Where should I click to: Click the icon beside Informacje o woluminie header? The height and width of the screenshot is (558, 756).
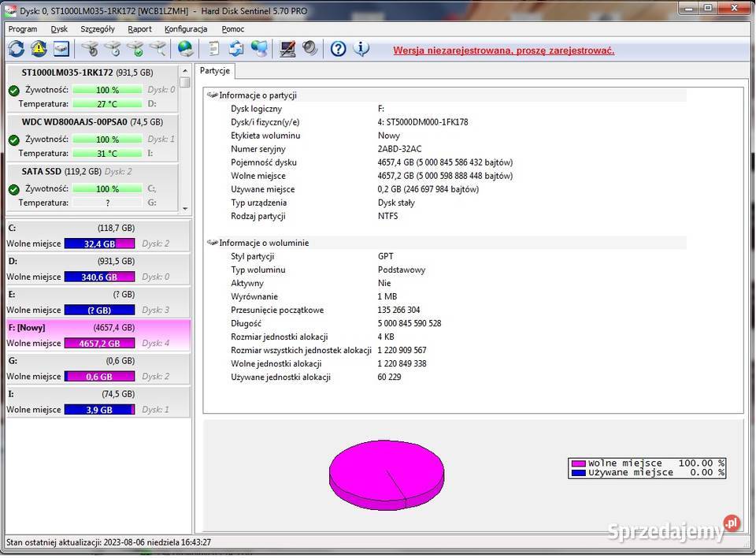pyautogui.click(x=212, y=242)
